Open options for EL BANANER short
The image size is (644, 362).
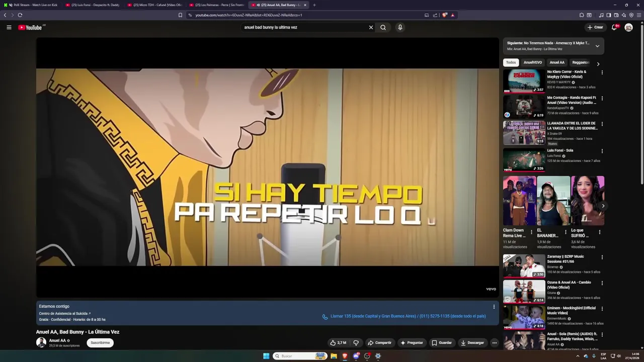pyautogui.click(x=566, y=232)
